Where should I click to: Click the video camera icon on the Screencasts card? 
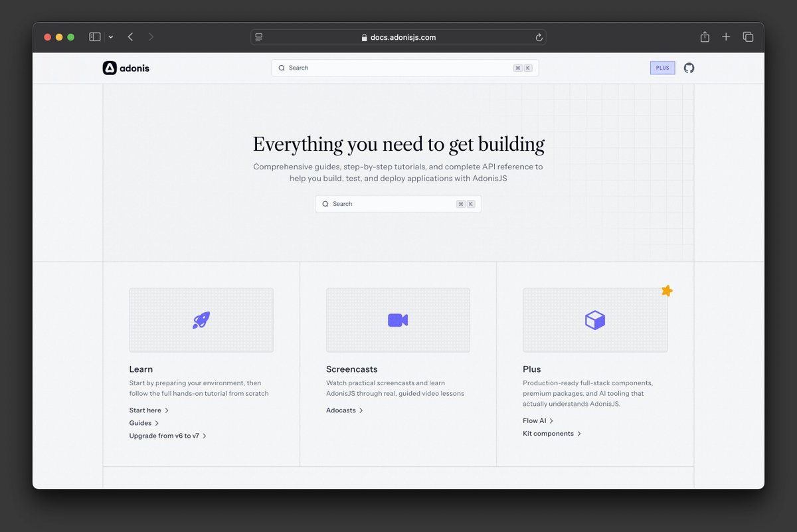tap(398, 320)
